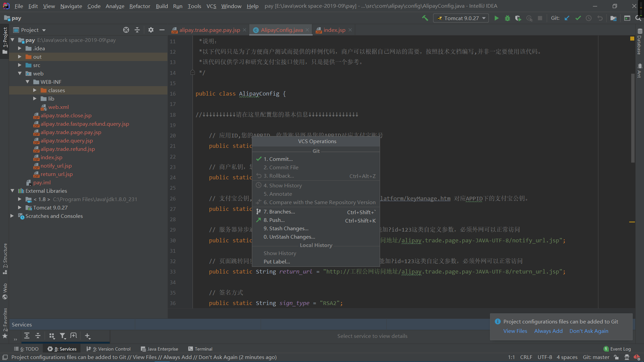This screenshot has height=362, width=644.
Task: Toggle the 1: Project tool window
Action: [5, 40]
